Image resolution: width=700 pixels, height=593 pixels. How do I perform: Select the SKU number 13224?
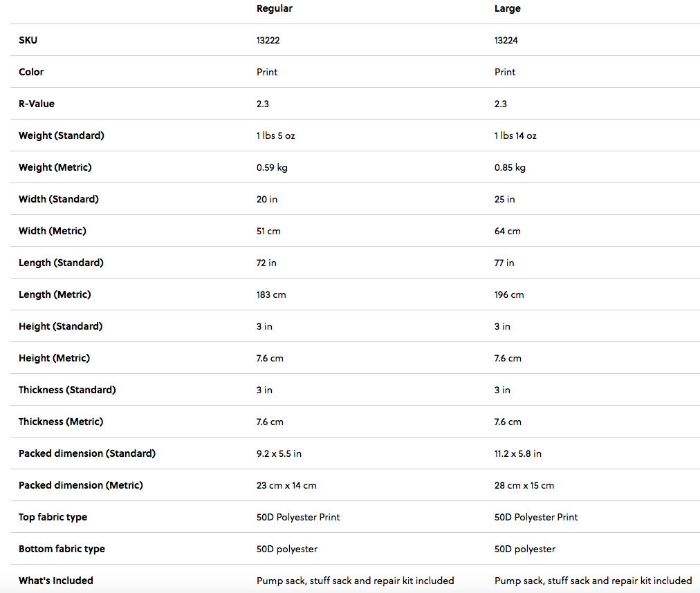pos(506,40)
